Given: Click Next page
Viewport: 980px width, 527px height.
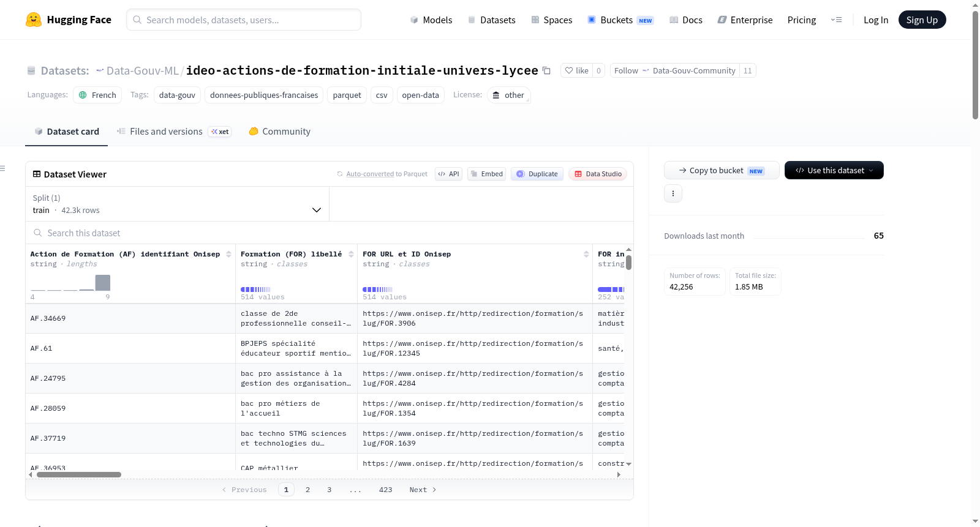Looking at the screenshot, I should tap(423, 490).
